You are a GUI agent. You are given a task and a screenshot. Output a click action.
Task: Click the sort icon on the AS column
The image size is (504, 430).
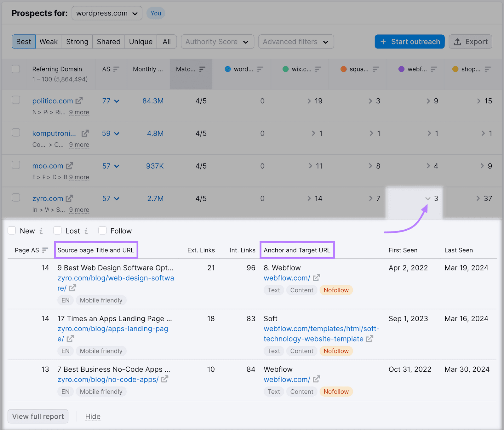tap(116, 69)
